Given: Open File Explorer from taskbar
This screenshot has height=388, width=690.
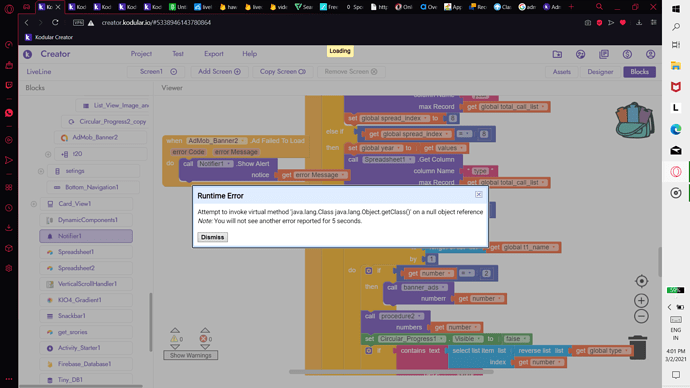Looking at the screenshot, I should (676, 66).
